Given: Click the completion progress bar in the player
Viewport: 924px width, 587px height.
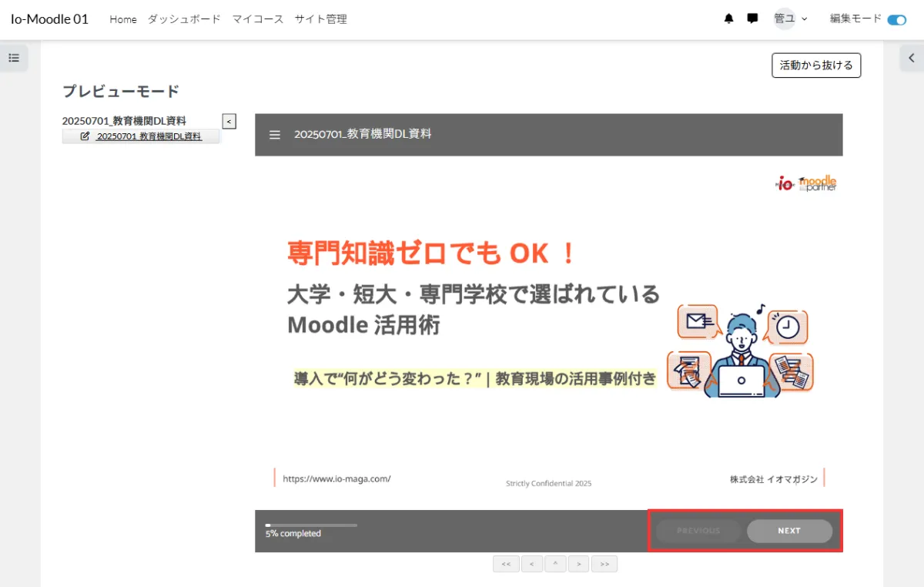Looking at the screenshot, I should coord(311,525).
